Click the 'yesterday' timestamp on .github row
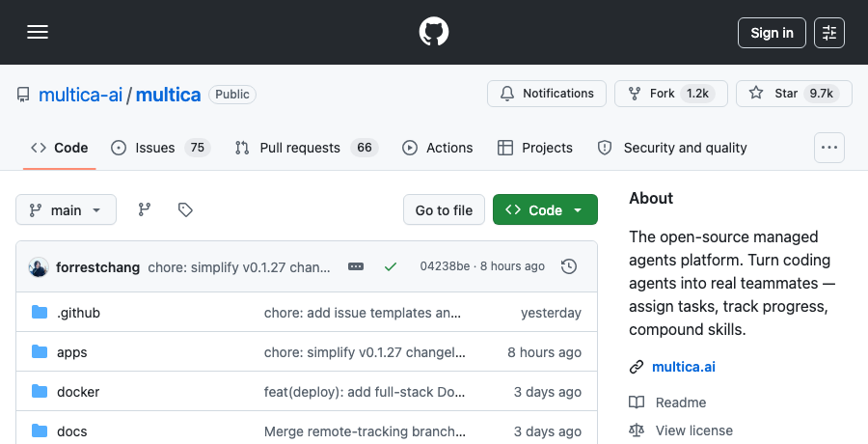Image resolution: width=868 pixels, height=444 pixels. point(551,313)
